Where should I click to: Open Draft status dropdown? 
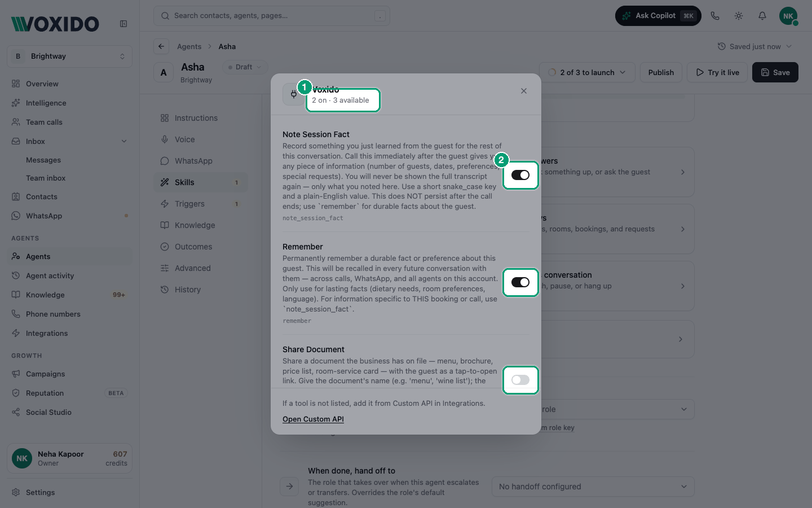[x=245, y=67]
